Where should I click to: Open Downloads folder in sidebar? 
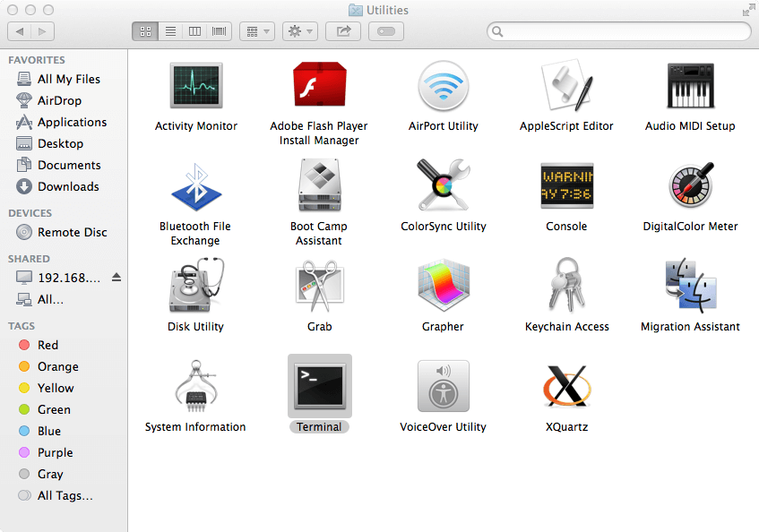click(x=64, y=186)
